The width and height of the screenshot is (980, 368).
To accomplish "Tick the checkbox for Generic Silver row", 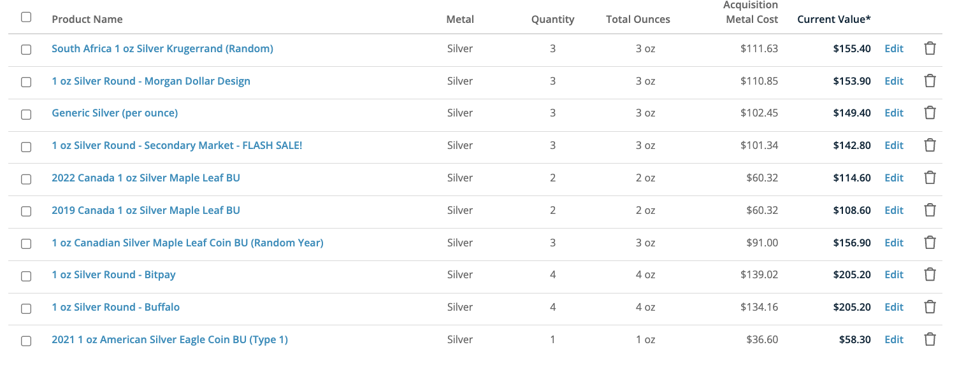I will [x=26, y=115].
